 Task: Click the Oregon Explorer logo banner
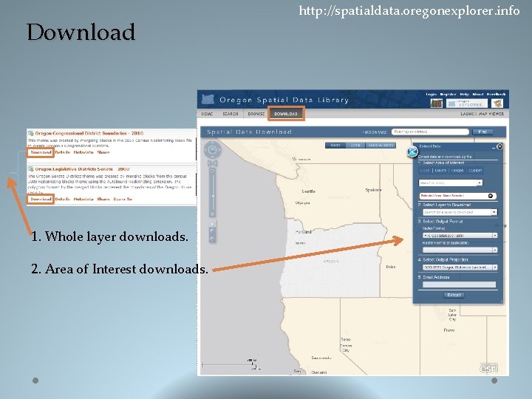[x=467, y=103]
